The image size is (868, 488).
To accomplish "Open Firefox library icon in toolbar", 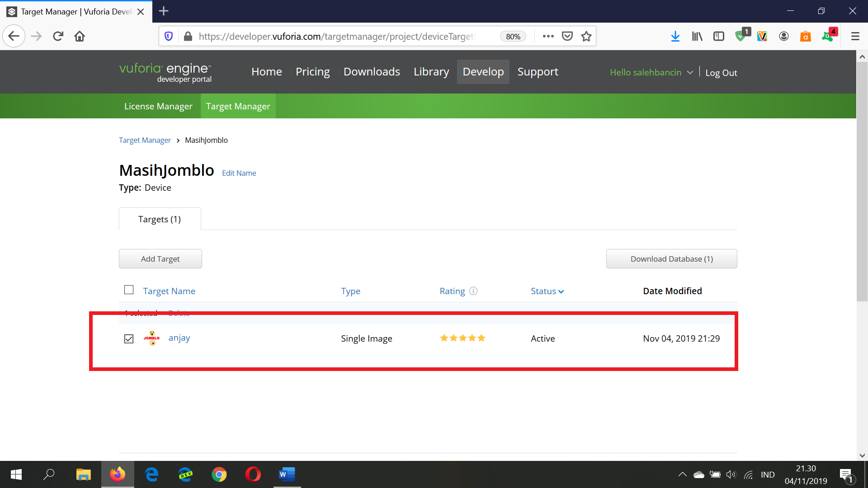I will [697, 36].
